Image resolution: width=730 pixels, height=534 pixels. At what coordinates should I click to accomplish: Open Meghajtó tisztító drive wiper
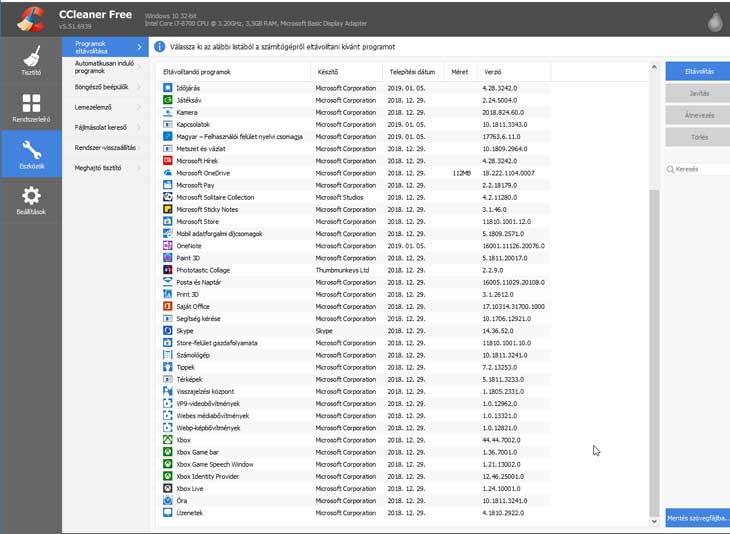click(x=105, y=168)
